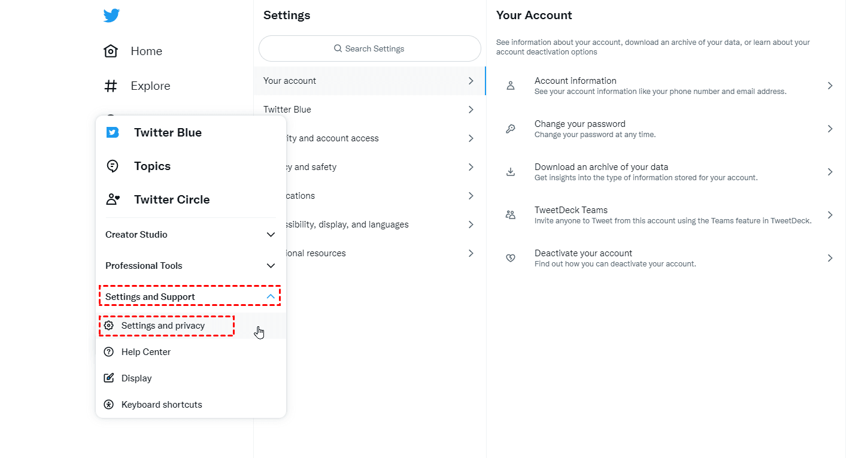Open Account information
Screen dimensions: 868x458
click(664, 86)
